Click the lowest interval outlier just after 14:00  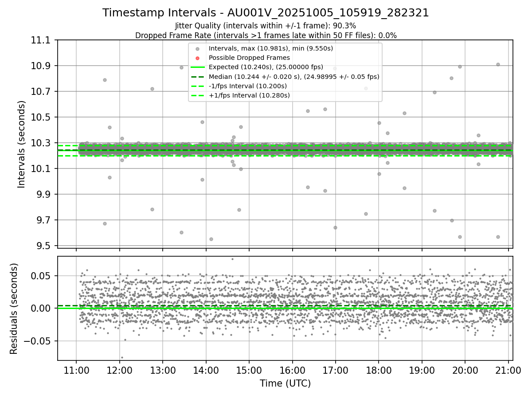pyautogui.click(x=211, y=239)
